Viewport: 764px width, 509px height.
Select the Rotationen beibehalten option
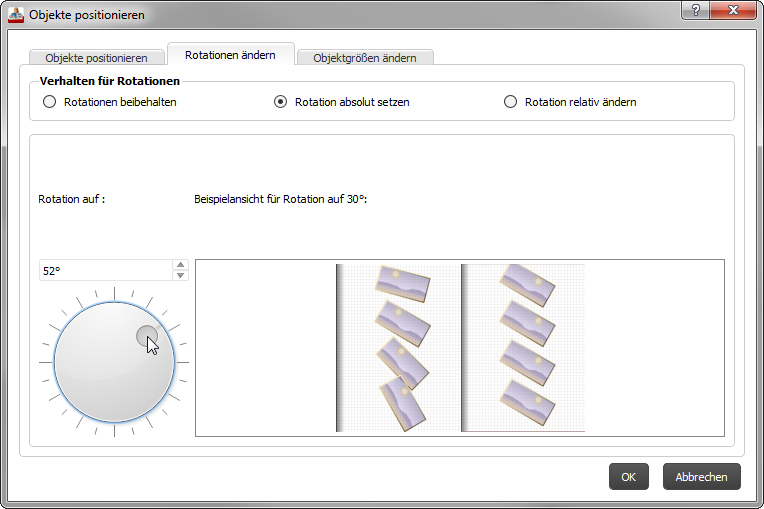(x=49, y=102)
